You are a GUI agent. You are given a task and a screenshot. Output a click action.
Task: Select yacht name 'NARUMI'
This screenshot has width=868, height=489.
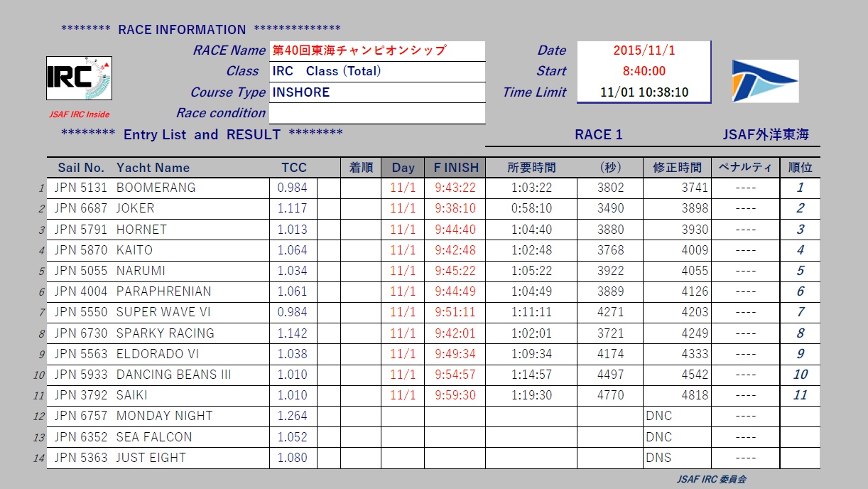141,271
